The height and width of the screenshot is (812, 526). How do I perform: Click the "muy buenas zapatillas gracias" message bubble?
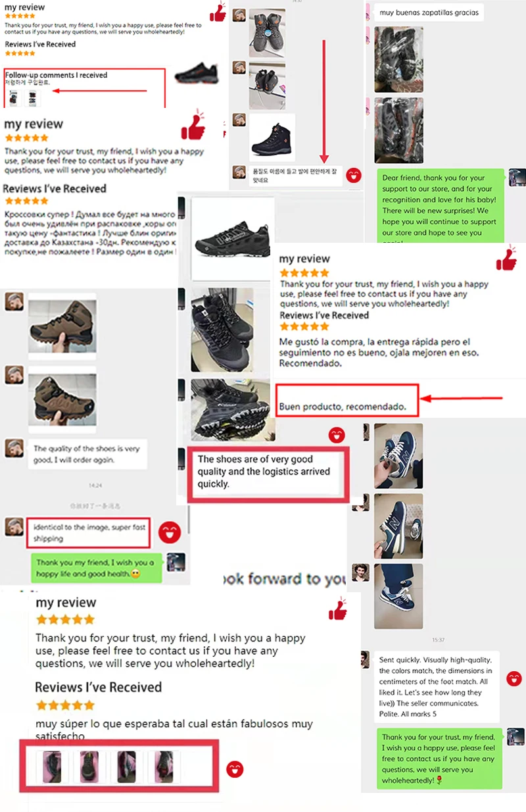pyautogui.click(x=429, y=12)
